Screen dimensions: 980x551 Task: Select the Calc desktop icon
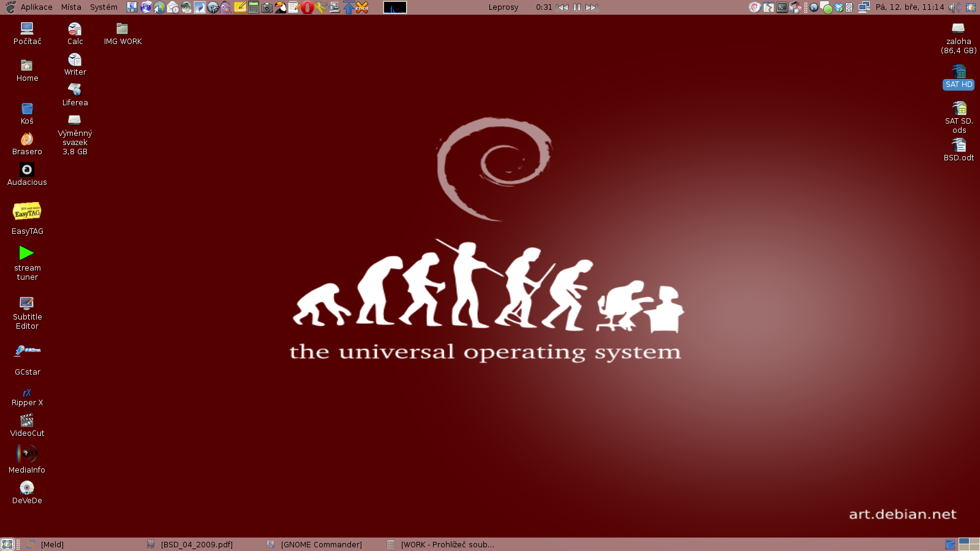[75, 34]
